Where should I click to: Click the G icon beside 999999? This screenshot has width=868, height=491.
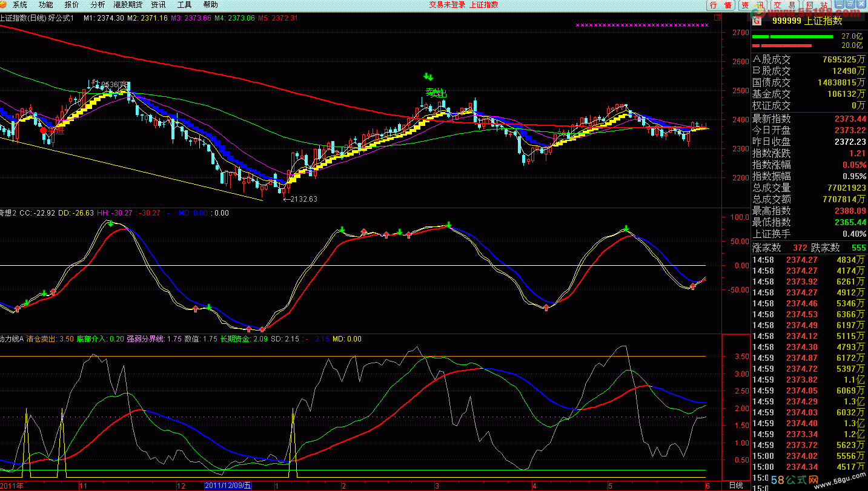pyautogui.click(x=756, y=21)
